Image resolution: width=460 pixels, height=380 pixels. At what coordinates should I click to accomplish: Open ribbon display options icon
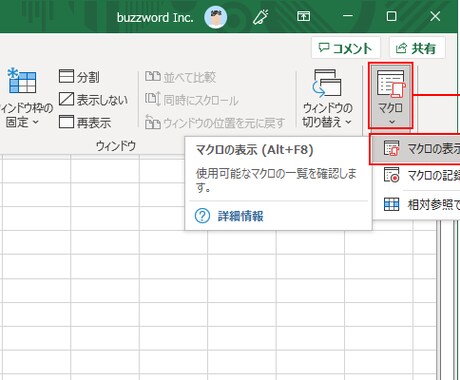click(x=303, y=16)
